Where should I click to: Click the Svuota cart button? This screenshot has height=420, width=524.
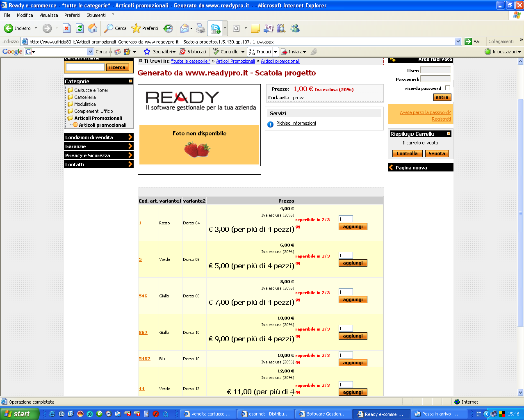pos(437,153)
